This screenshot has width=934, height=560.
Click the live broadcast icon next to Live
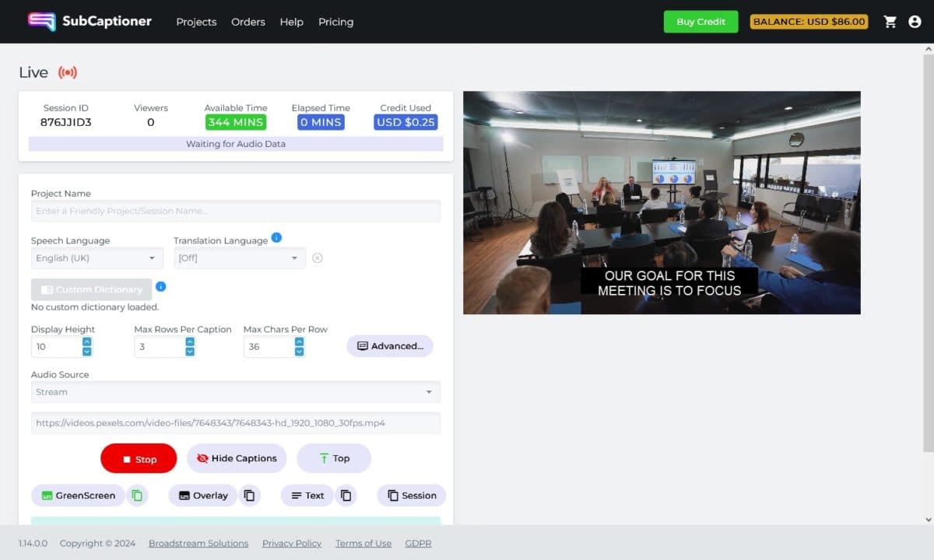68,71
